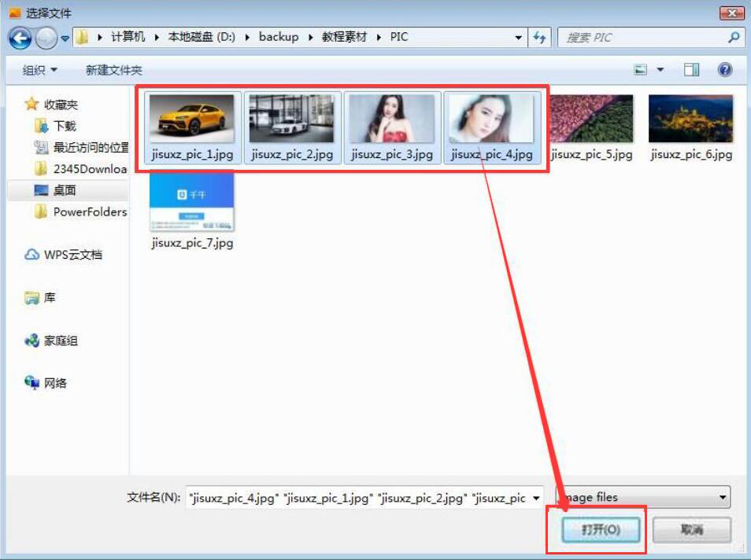Select WPS云文档 in the sidebar
Image resolution: width=751 pixels, height=560 pixels.
pyautogui.click(x=72, y=255)
